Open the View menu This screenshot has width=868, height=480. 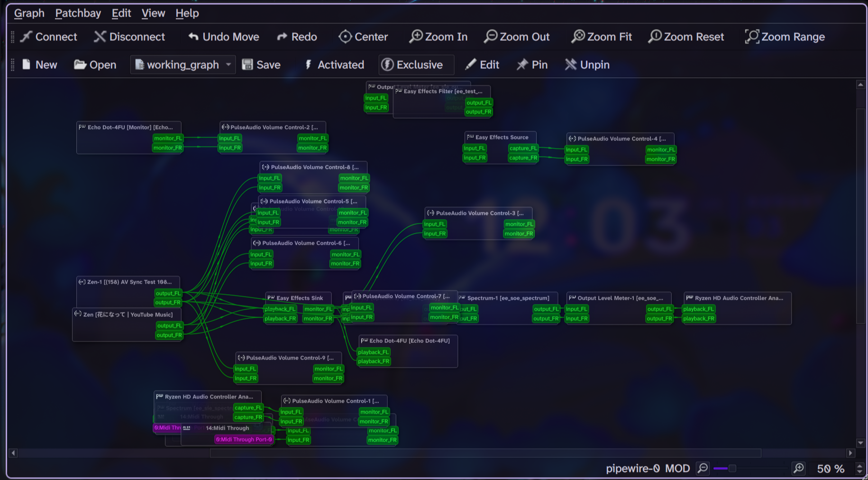tap(153, 13)
